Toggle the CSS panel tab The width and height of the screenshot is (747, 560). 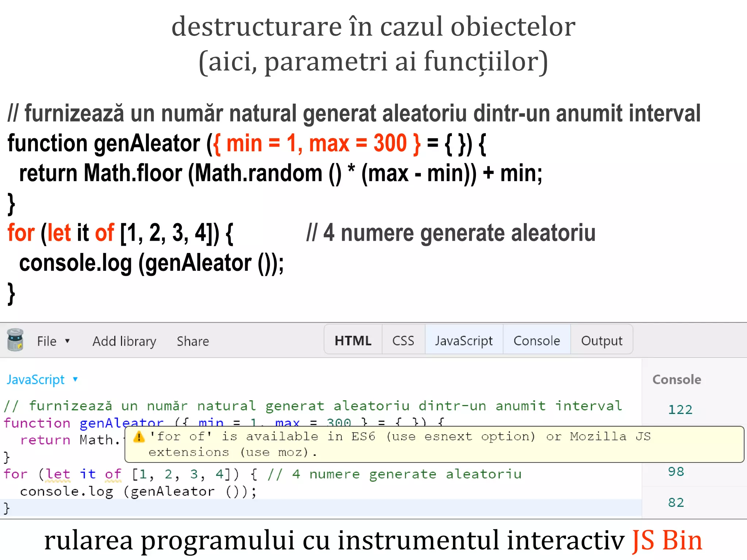[403, 341]
